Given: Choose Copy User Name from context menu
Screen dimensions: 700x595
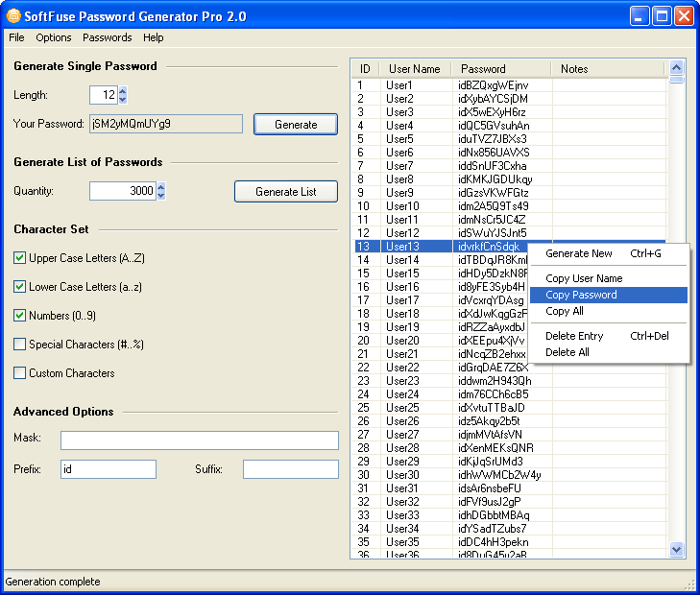Looking at the screenshot, I should pos(608,278).
